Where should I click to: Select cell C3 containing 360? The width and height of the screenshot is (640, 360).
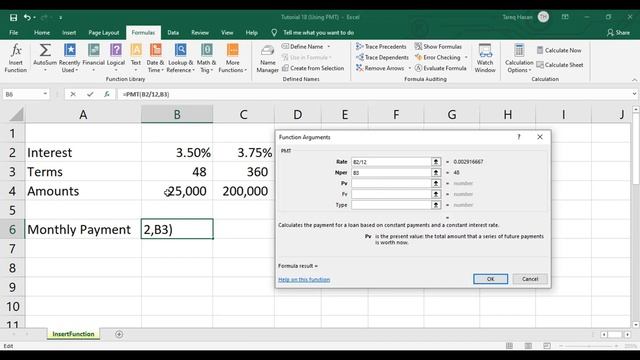coord(244,172)
